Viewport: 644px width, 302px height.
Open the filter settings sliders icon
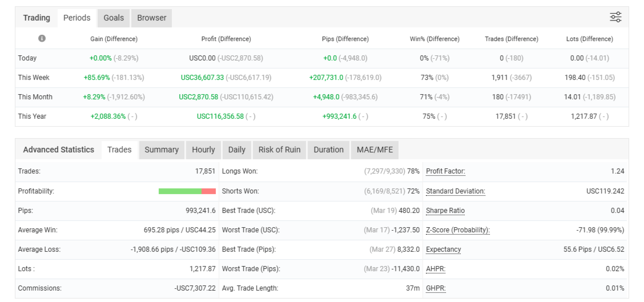pos(615,17)
